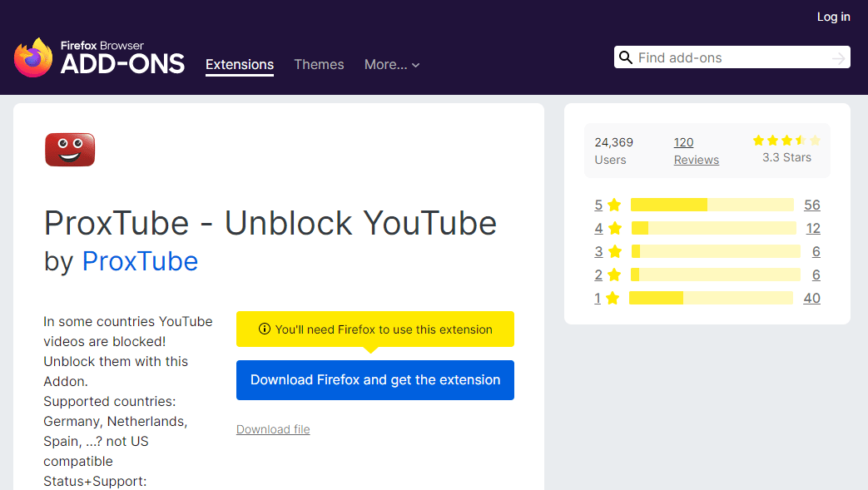The image size is (868, 490).
Task: Switch to the Extensions tab
Action: pyautogui.click(x=240, y=65)
